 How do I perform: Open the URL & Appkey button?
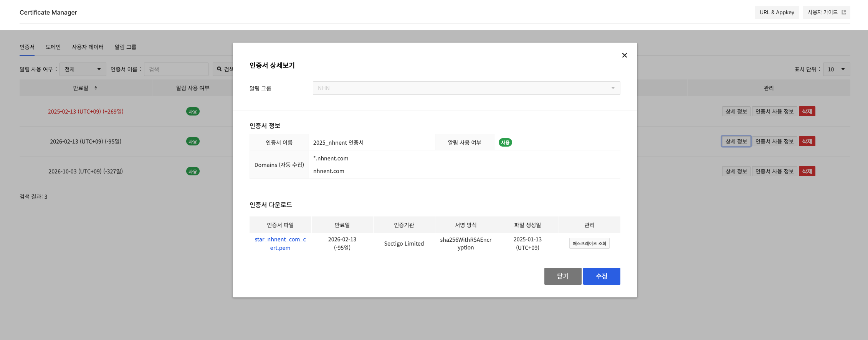pyautogui.click(x=777, y=12)
